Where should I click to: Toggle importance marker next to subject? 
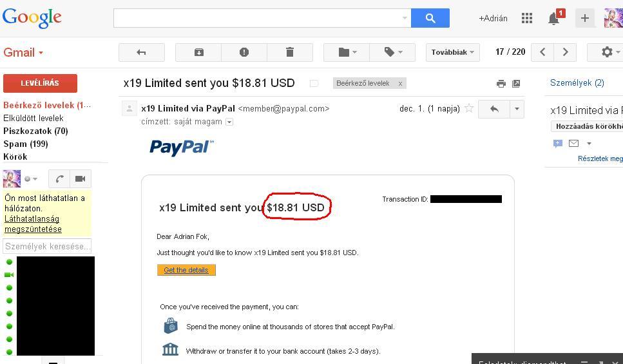[x=314, y=84]
